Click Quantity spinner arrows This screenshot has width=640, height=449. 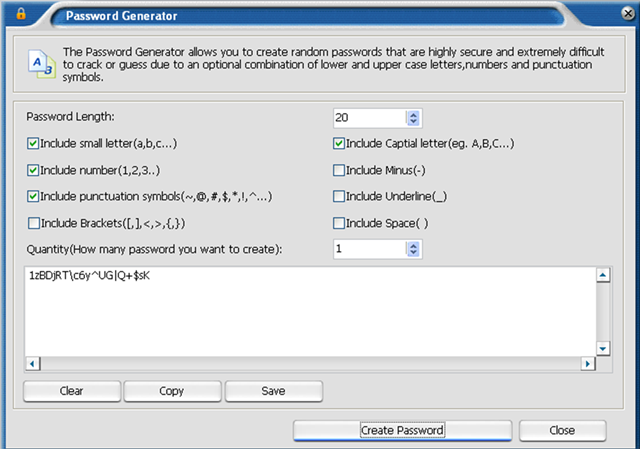pos(414,248)
